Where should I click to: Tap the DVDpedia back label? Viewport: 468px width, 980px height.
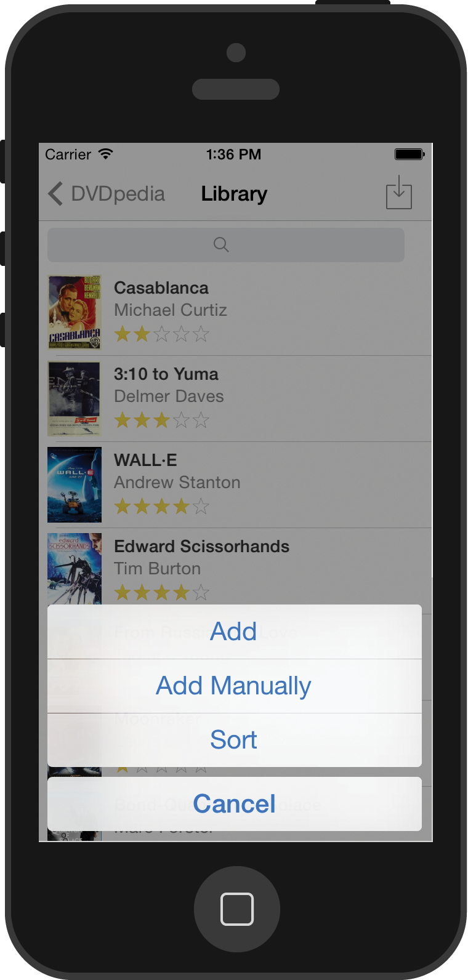(118, 194)
